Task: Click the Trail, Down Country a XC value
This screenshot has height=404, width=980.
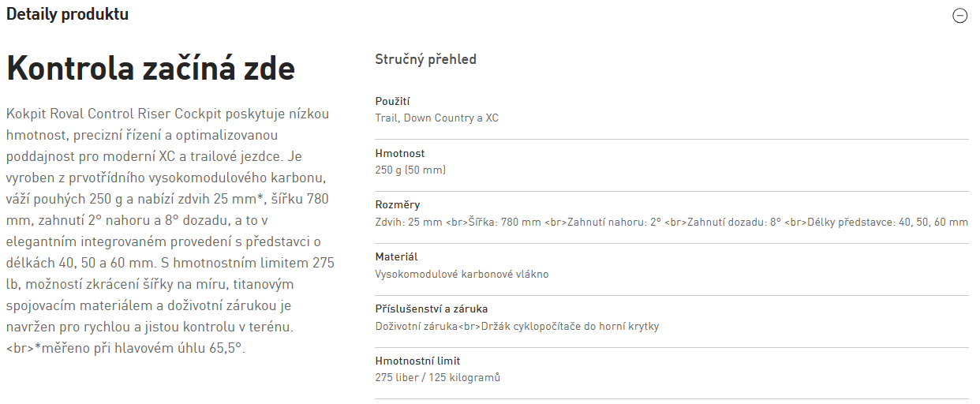Action: point(436,118)
